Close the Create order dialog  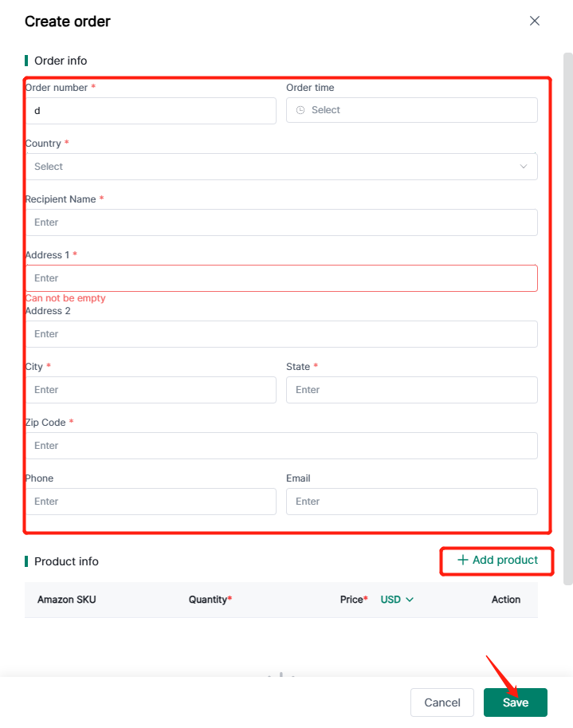click(535, 21)
